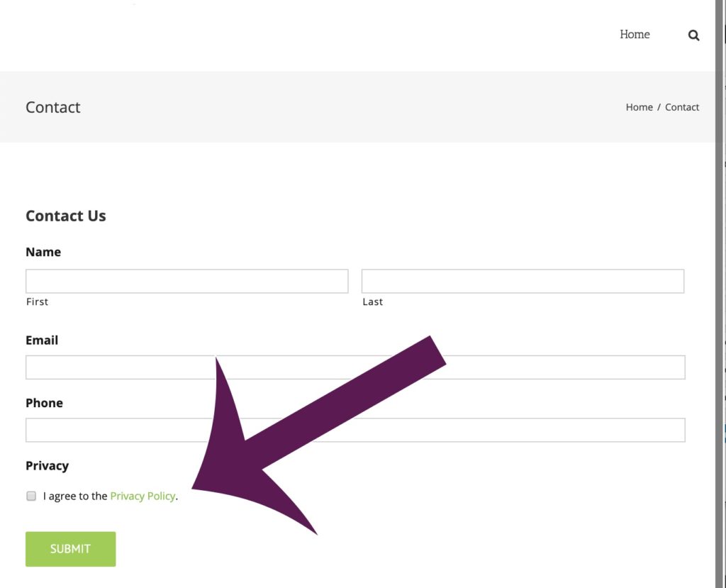Check the Privacy Policy agreement checkbox
Image resolution: width=726 pixels, height=588 pixels.
(x=31, y=495)
